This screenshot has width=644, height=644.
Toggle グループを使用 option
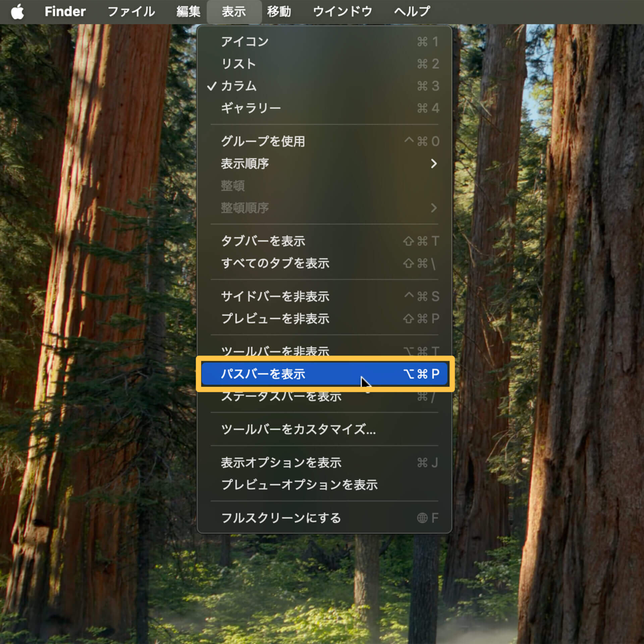[x=324, y=141]
